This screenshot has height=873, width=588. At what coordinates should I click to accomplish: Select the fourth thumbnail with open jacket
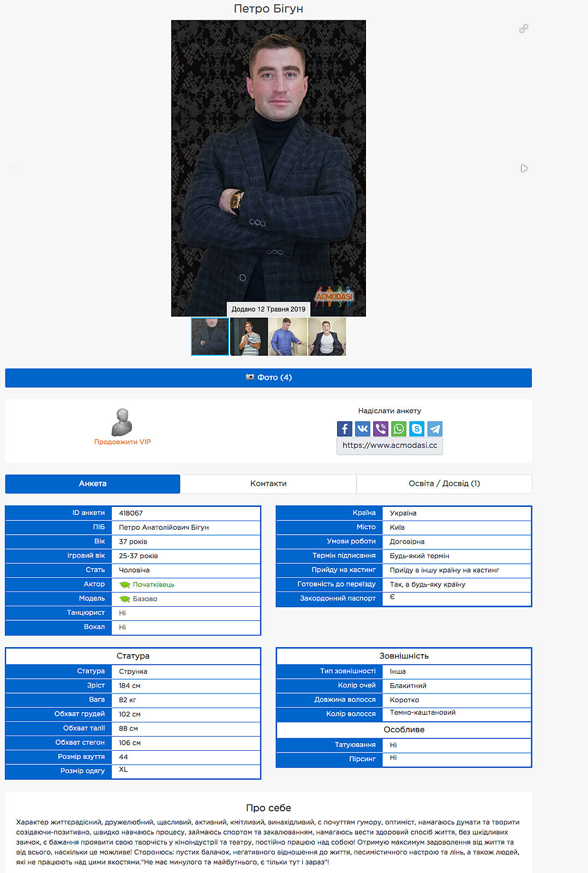pyautogui.click(x=327, y=337)
